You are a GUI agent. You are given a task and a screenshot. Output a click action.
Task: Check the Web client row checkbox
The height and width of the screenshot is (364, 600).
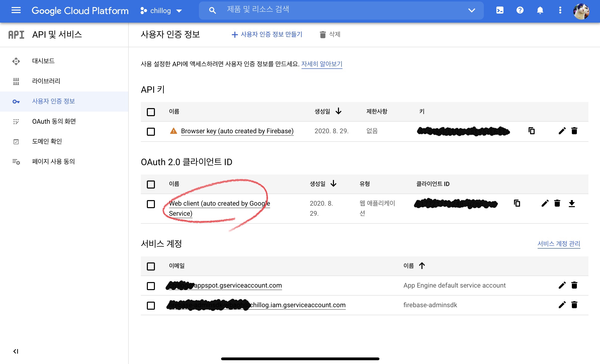point(151,204)
